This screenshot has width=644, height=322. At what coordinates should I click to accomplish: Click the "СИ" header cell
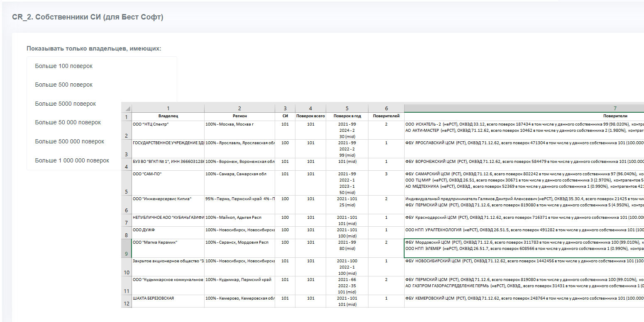pyautogui.click(x=285, y=116)
